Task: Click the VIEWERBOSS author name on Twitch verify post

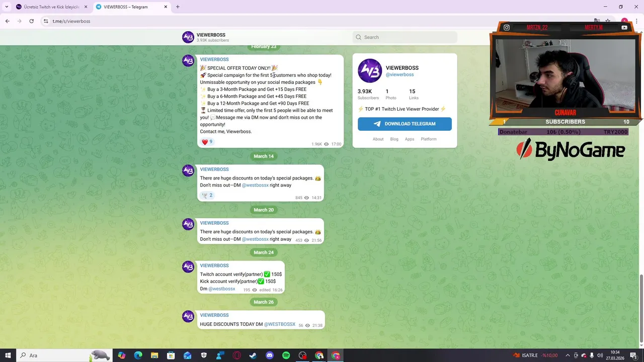Action: [x=214, y=265]
